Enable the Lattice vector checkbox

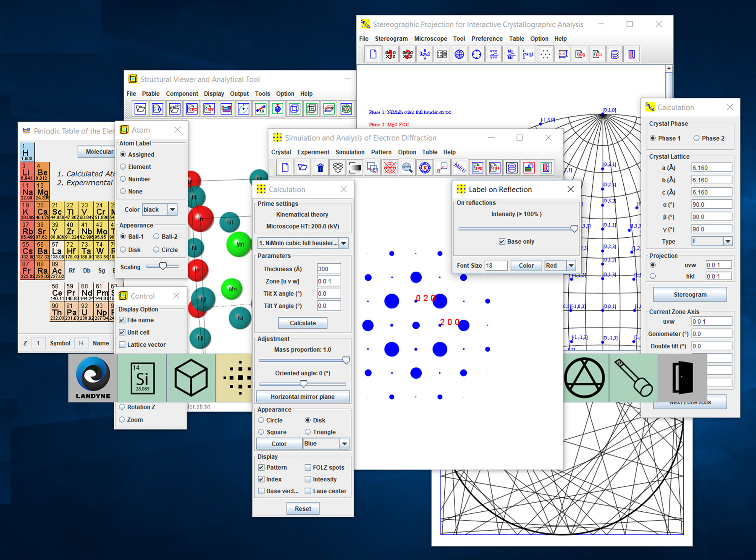point(122,345)
